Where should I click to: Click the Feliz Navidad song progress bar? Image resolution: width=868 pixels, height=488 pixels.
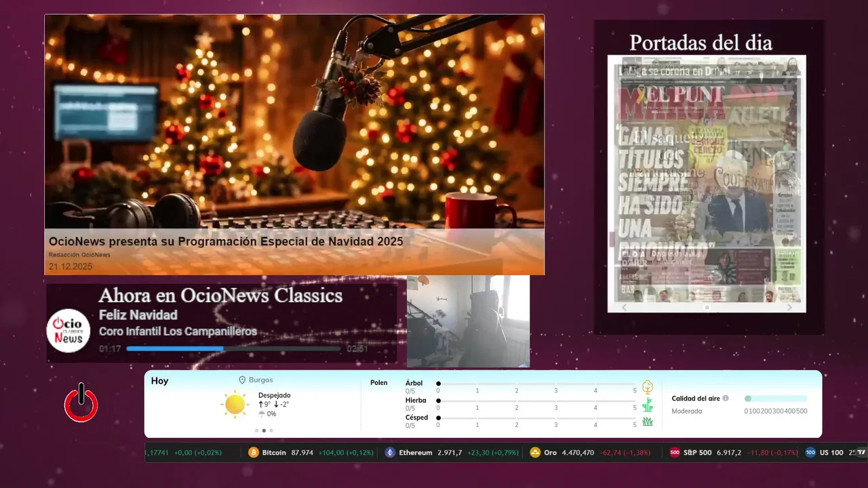pyautogui.click(x=233, y=348)
